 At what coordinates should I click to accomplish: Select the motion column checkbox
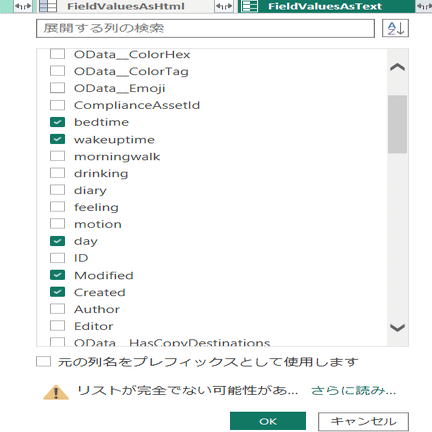click(x=57, y=224)
